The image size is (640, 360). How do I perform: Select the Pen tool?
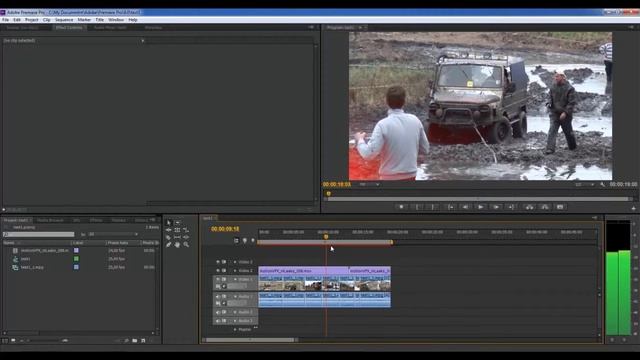click(x=169, y=245)
